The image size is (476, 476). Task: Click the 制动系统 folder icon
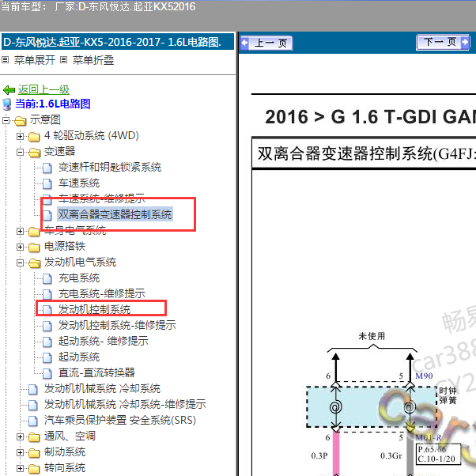tap(34, 453)
